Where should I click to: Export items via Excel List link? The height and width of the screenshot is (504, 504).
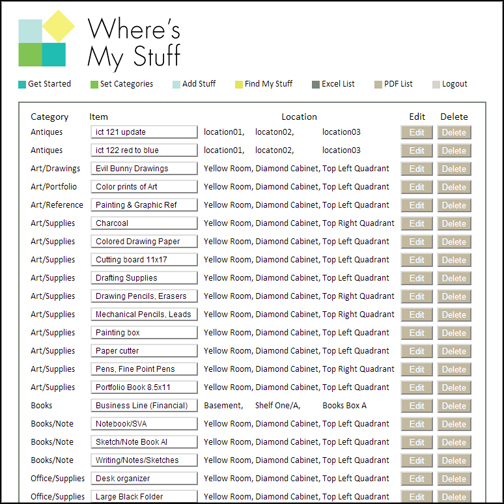tap(338, 84)
